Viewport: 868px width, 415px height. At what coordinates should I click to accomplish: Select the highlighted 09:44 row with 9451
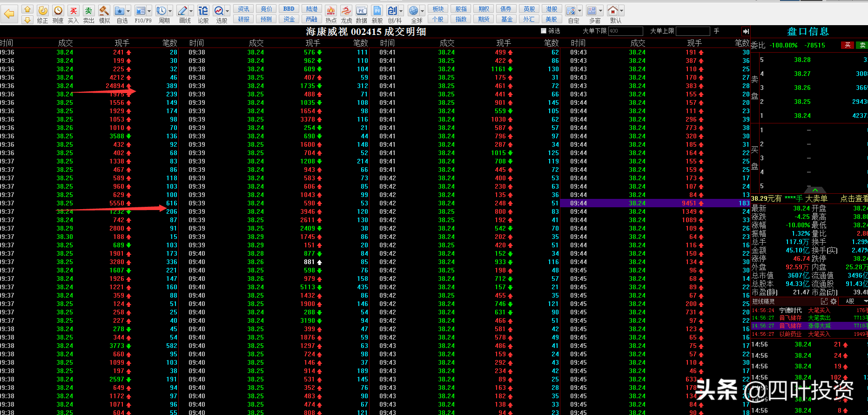click(655, 203)
